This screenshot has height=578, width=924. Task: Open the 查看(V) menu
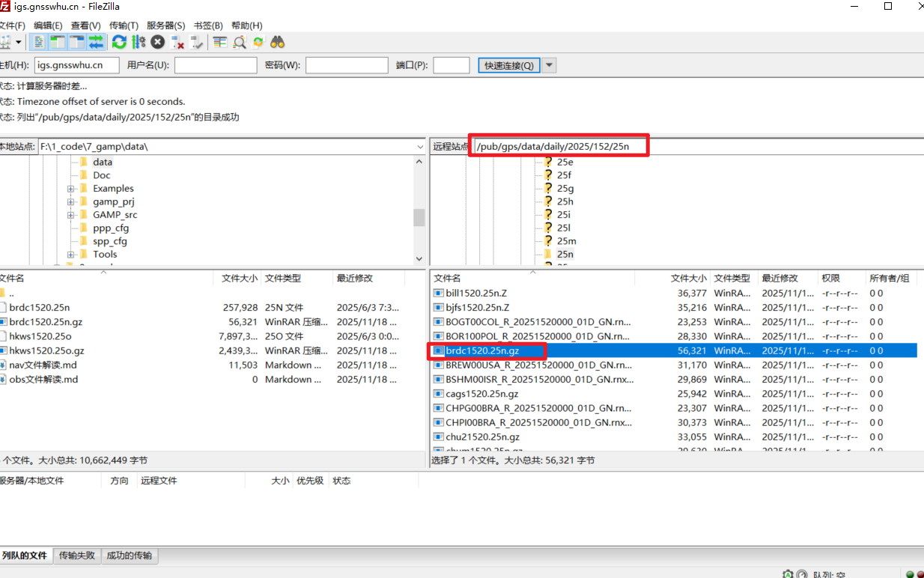coord(85,25)
